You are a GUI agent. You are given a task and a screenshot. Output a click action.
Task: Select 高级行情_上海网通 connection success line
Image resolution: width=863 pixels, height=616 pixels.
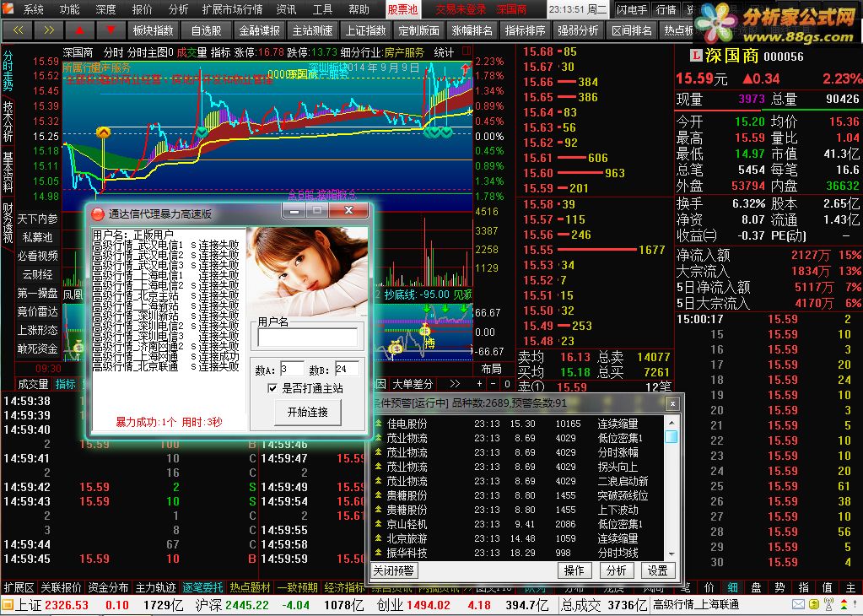click(x=165, y=357)
